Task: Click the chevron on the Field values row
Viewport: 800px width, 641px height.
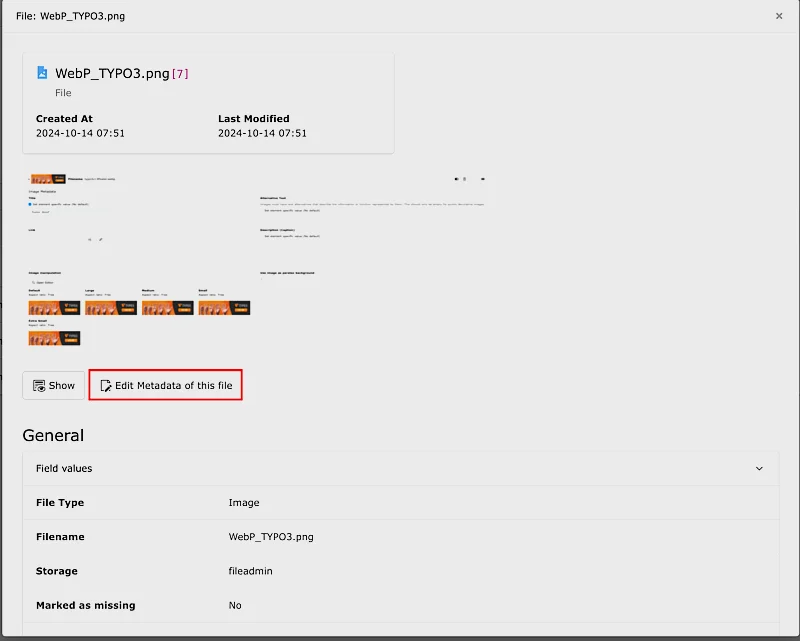Action: 758,468
